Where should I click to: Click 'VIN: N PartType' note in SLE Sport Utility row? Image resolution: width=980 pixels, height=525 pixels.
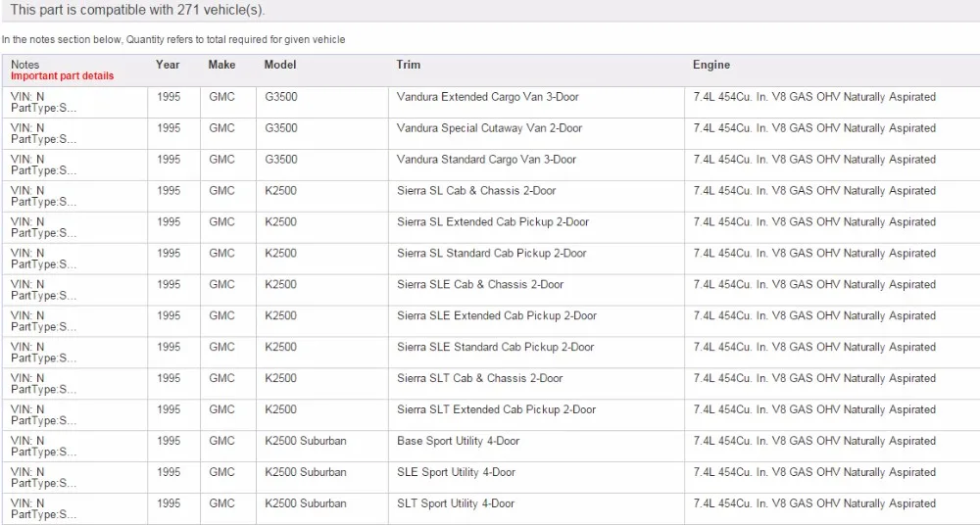pyautogui.click(x=43, y=478)
